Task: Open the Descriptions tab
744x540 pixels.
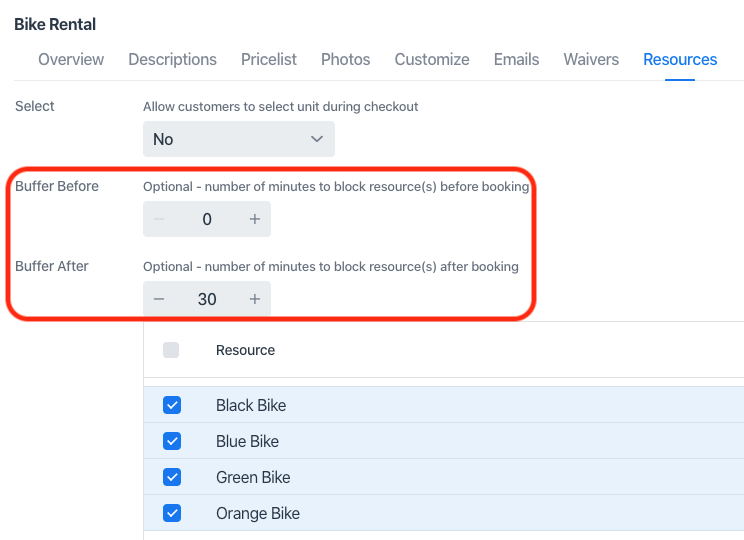Action: point(172,59)
